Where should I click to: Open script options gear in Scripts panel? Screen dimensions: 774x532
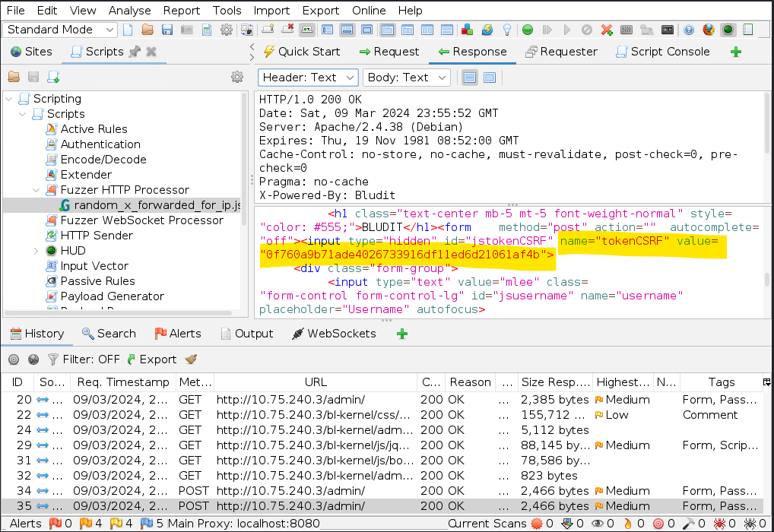[x=237, y=77]
